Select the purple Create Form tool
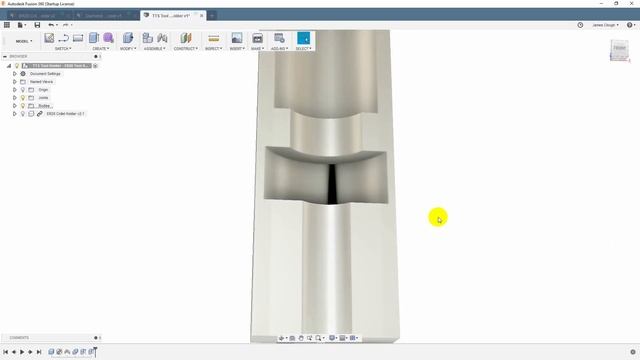640x360 pixels. (x=108, y=38)
